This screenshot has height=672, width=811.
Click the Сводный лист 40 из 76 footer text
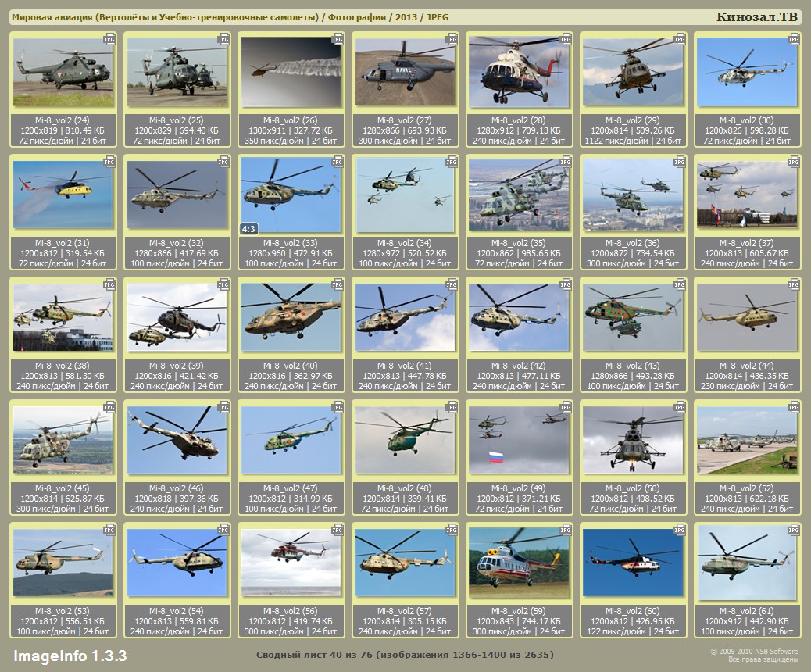405,655
